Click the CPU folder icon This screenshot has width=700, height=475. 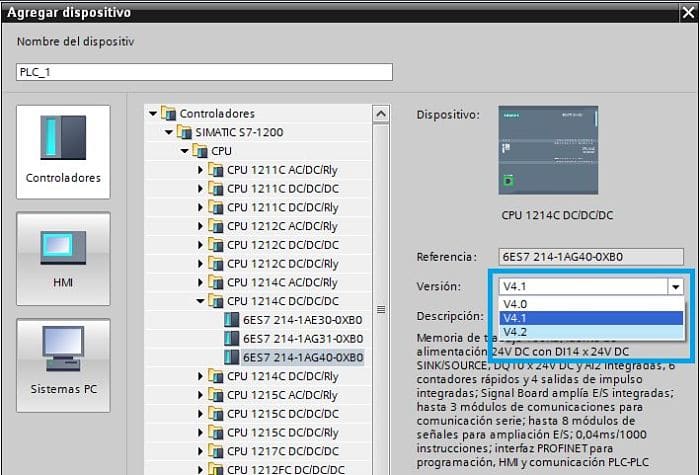coord(200,151)
